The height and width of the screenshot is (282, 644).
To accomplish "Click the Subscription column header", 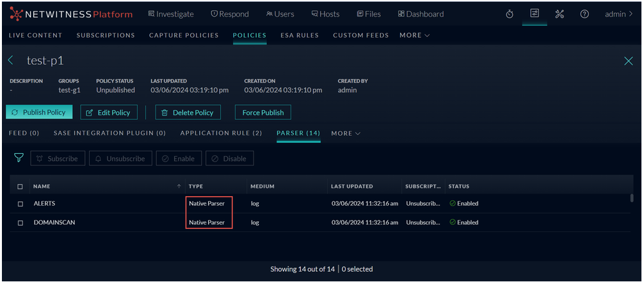I will [x=423, y=187].
